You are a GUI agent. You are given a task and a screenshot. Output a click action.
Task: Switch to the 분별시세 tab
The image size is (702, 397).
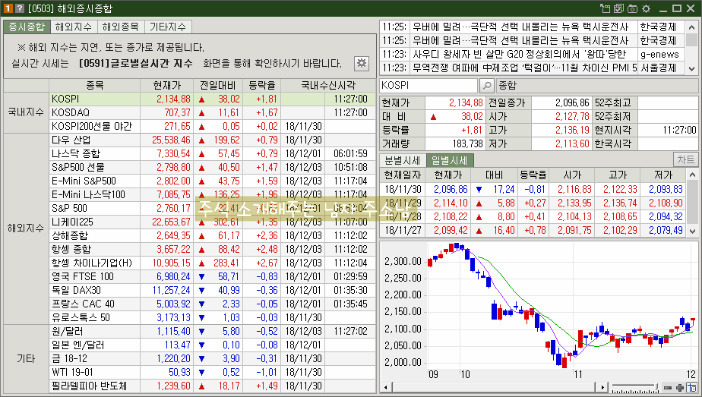click(402, 160)
